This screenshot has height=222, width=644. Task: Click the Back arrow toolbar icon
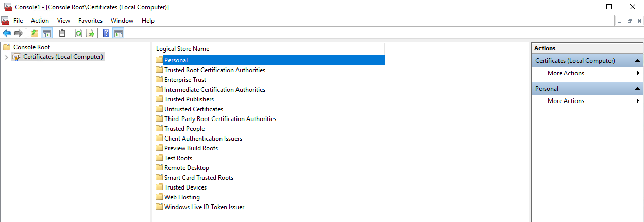[7, 33]
